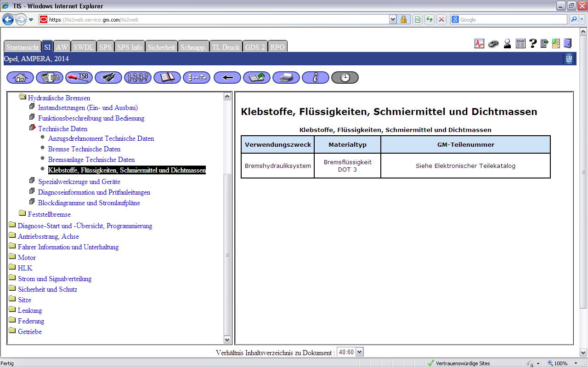
Task: Open the 40:60 ratio dropdown
Action: (359, 352)
